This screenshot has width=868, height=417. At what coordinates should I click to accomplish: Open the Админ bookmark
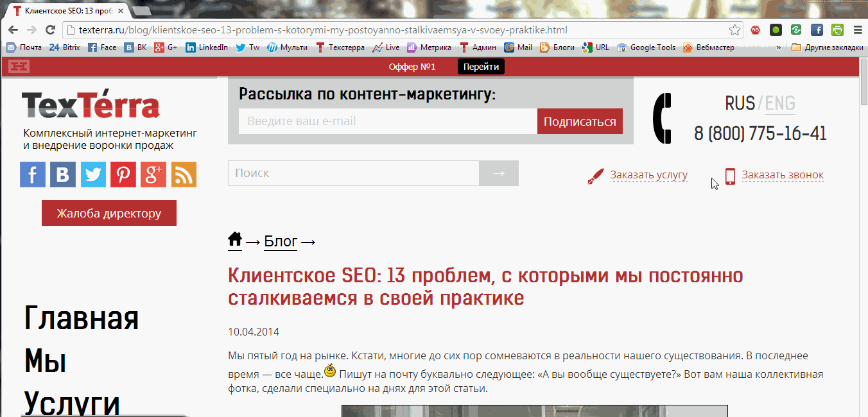click(x=478, y=47)
